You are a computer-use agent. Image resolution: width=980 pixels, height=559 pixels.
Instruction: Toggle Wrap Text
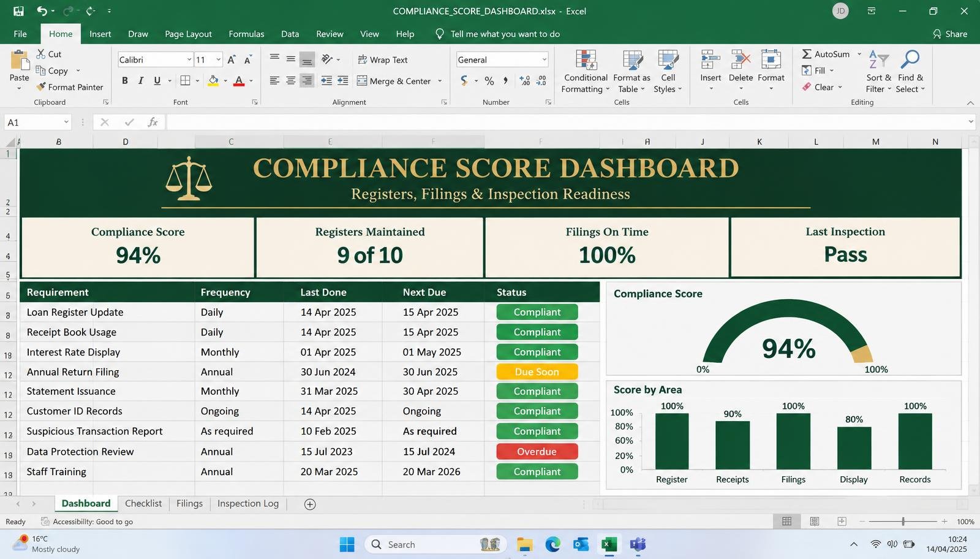pyautogui.click(x=383, y=59)
